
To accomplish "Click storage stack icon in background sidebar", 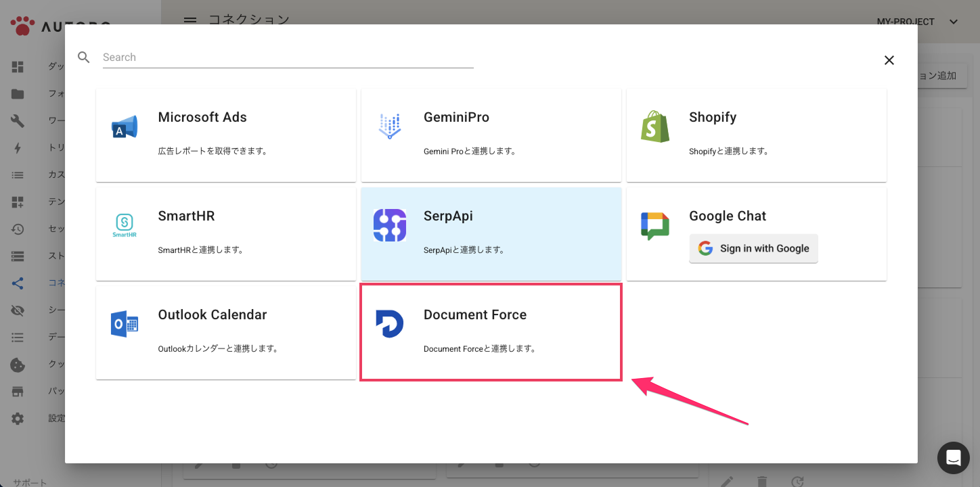I will 18,256.
